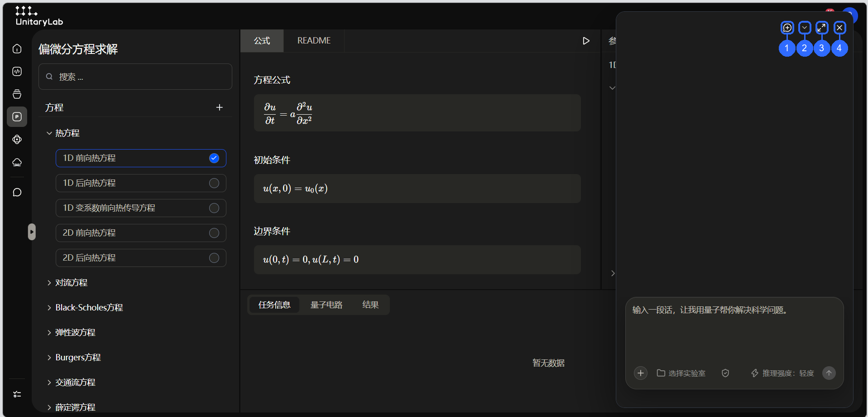The image size is (868, 417).
Task: Run the equation with the play icon
Action: 586,41
